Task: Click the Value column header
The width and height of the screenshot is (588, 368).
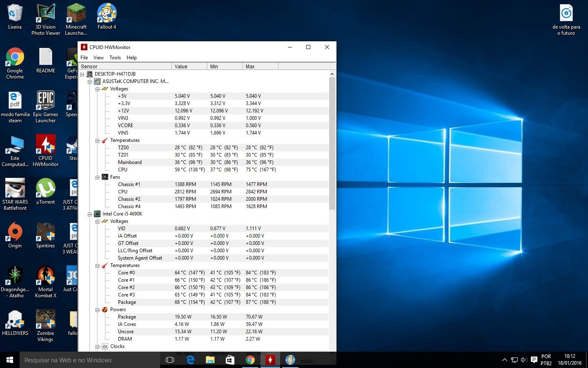Action: (x=189, y=66)
